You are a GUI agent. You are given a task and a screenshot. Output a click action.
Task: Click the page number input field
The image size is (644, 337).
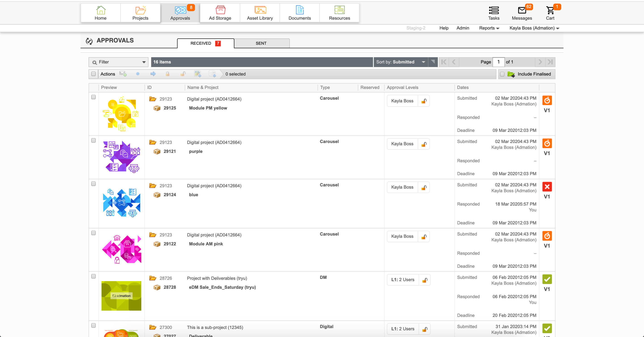498,62
